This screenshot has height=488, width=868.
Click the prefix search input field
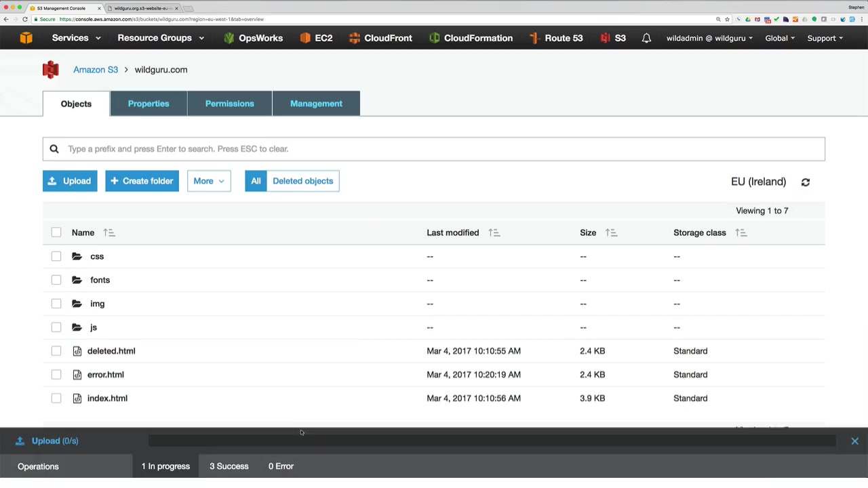click(x=434, y=149)
